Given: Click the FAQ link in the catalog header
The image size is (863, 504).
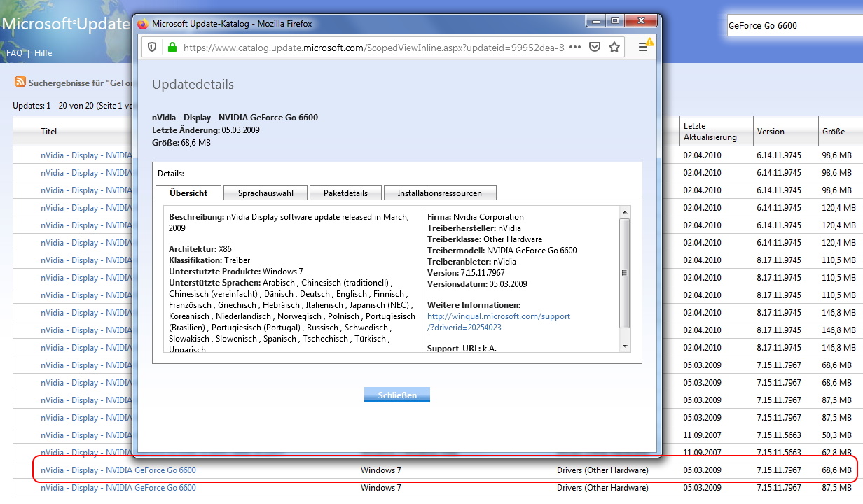Looking at the screenshot, I should point(14,53).
